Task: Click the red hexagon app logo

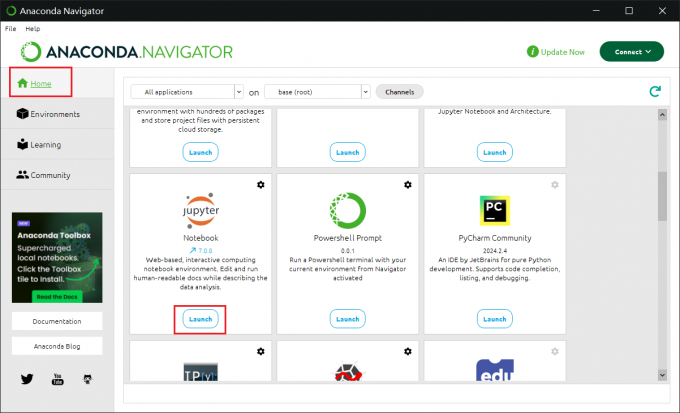Action: (x=348, y=372)
